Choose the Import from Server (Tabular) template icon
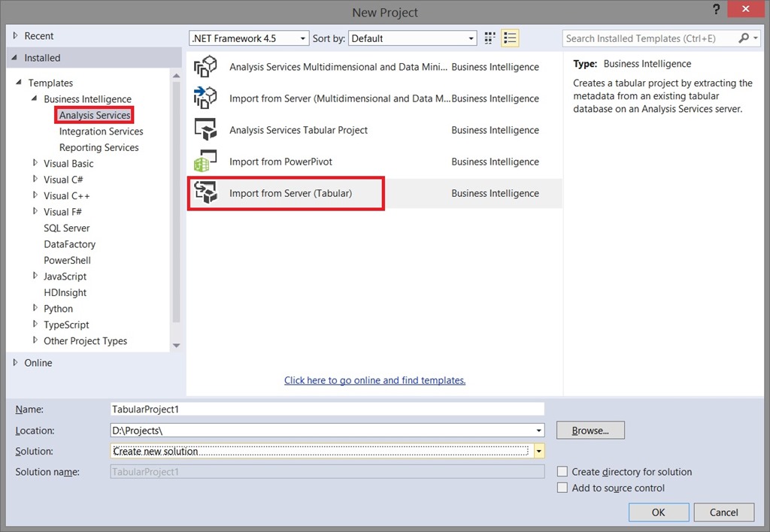This screenshot has height=532, width=770. [x=205, y=192]
